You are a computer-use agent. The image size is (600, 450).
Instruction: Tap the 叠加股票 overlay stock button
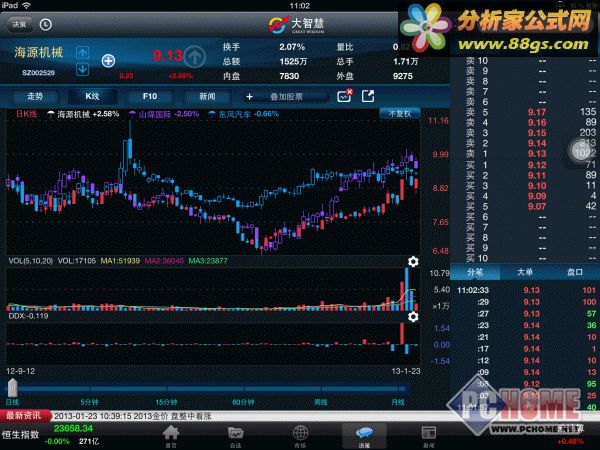[286, 97]
